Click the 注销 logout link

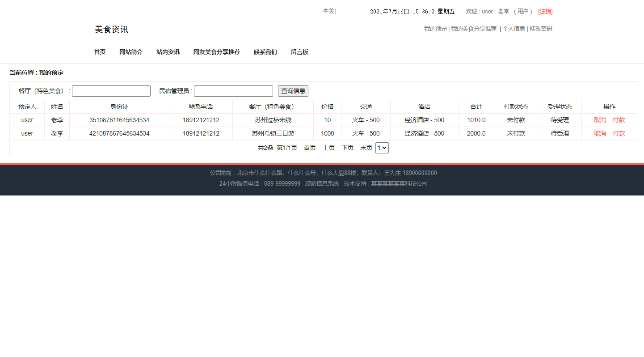pyautogui.click(x=545, y=12)
